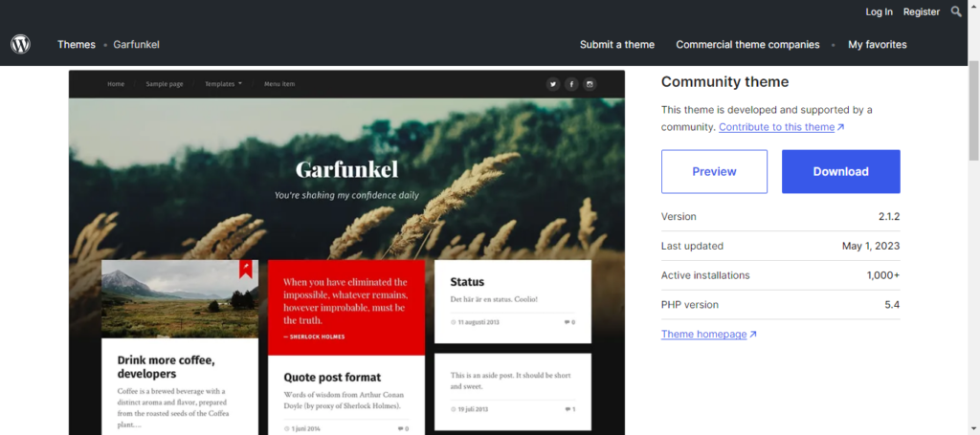Open the Theme homepage link
This screenshot has width=980, height=435.
(x=709, y=334)
